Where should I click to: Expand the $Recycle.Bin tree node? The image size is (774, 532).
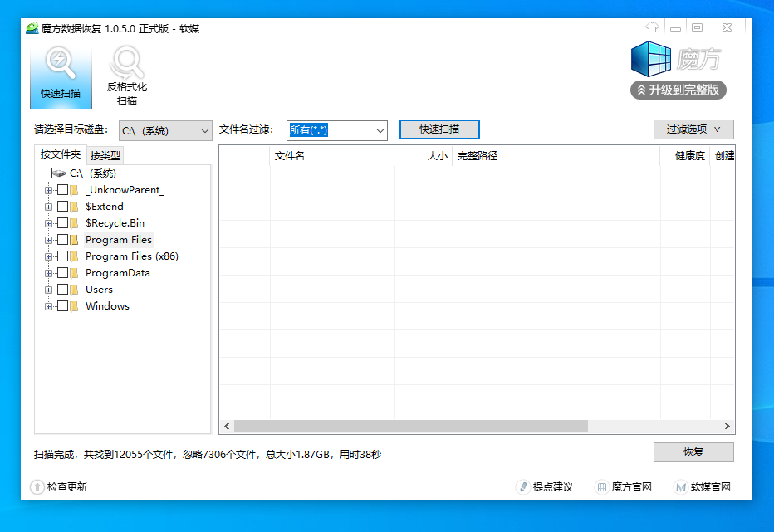(x=48, y=223)
